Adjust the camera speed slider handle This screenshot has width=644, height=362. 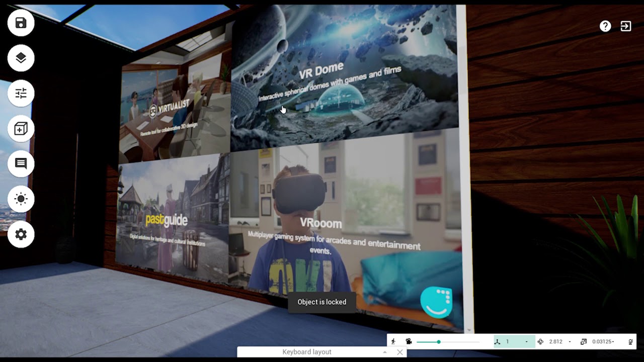pyautogui.click(x=438, y=342)
